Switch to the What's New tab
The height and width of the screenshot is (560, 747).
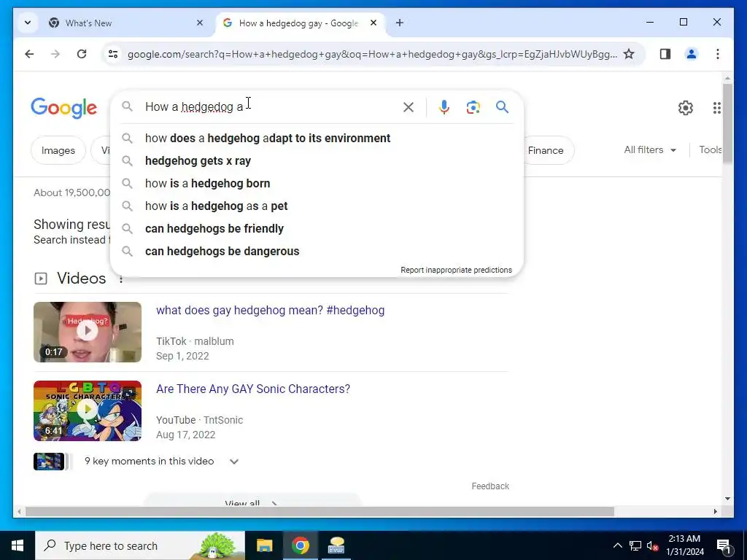coord(127,23)
